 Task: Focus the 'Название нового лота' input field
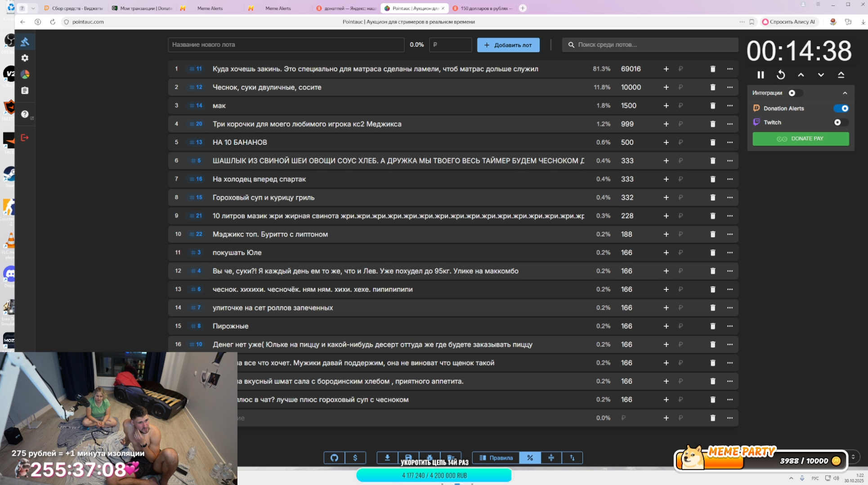(286, 45)
